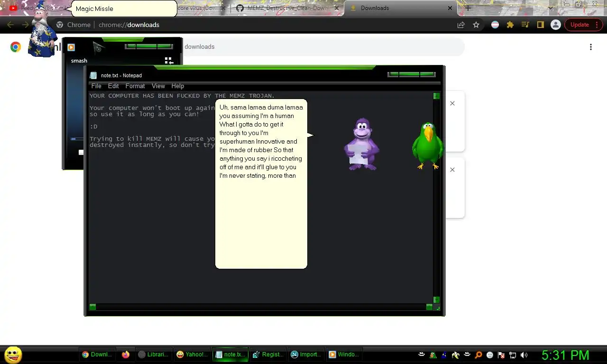Viewport: 607px width, 364px height.
Task: Open Chrome extensions puzzle icon
Action: point(510,25)
